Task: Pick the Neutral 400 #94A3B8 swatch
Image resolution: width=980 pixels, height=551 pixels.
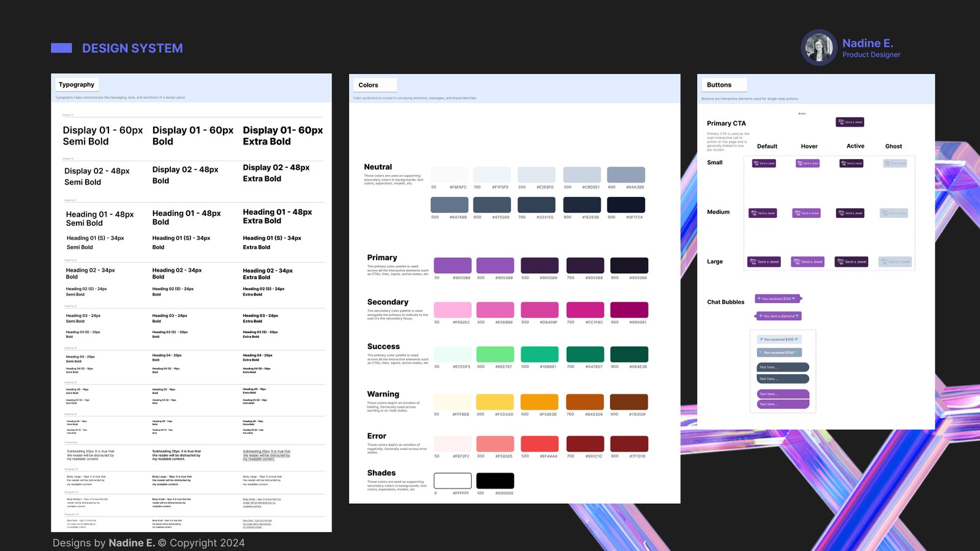Action: click(626, 174)
